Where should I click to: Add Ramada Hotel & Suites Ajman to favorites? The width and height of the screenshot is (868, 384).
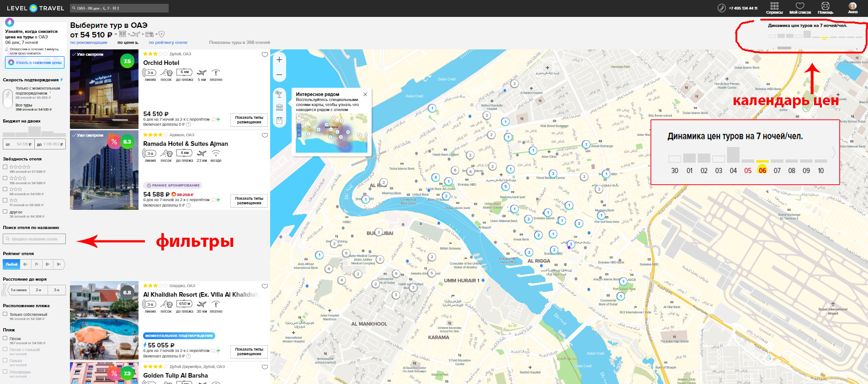click(x=265, y=135)
